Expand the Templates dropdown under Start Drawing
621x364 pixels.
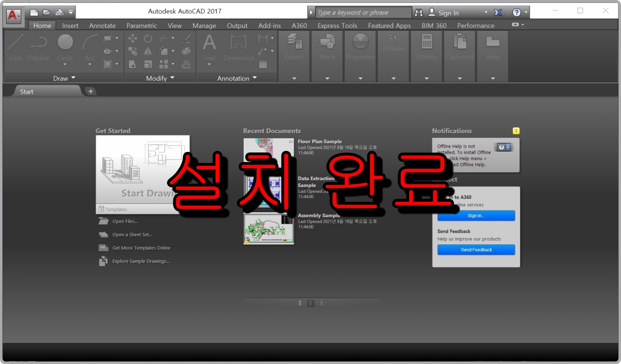tap(142, 209)
